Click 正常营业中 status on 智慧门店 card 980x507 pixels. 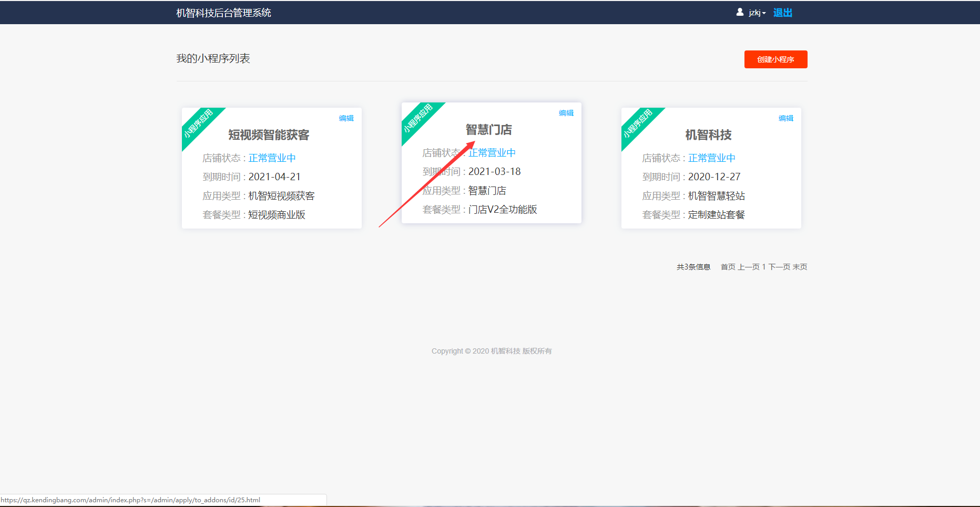pyautogui.click(x=492, y=153)
